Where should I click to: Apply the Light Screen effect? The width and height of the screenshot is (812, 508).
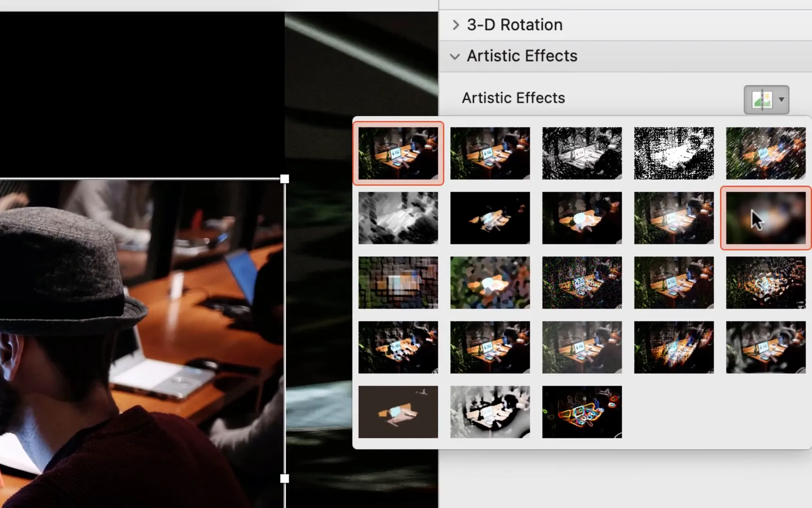(398, 282)
